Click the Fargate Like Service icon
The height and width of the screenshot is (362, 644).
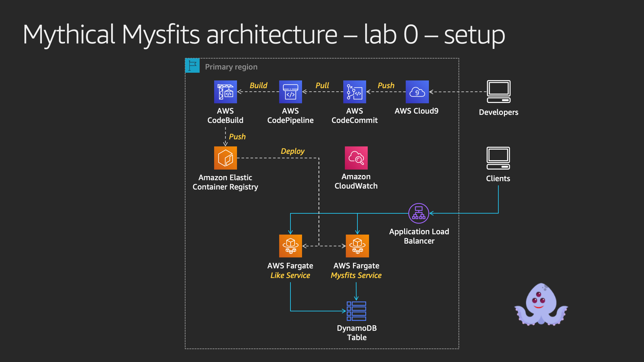290,246
